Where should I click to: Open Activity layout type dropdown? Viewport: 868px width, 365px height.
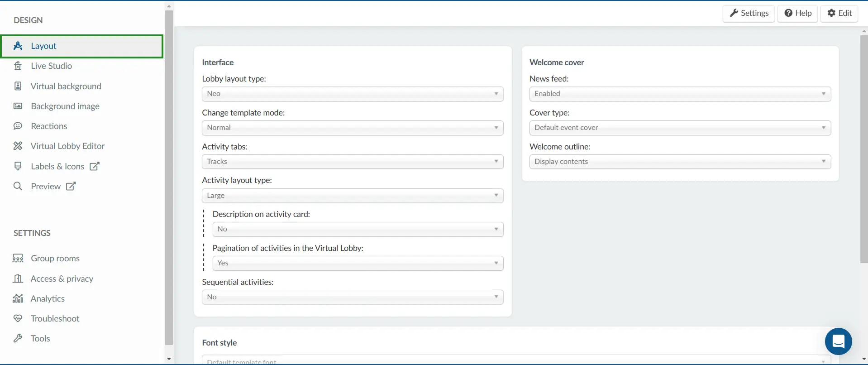click(353, 196)
